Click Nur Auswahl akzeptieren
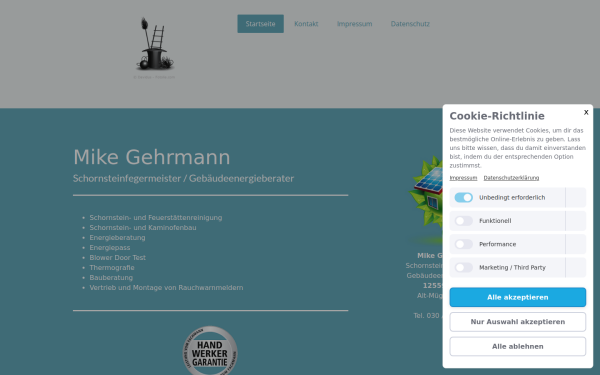Image resolution: width=600 pixels, height=375 pixels. pyautogui.click(x=518, y=322)
